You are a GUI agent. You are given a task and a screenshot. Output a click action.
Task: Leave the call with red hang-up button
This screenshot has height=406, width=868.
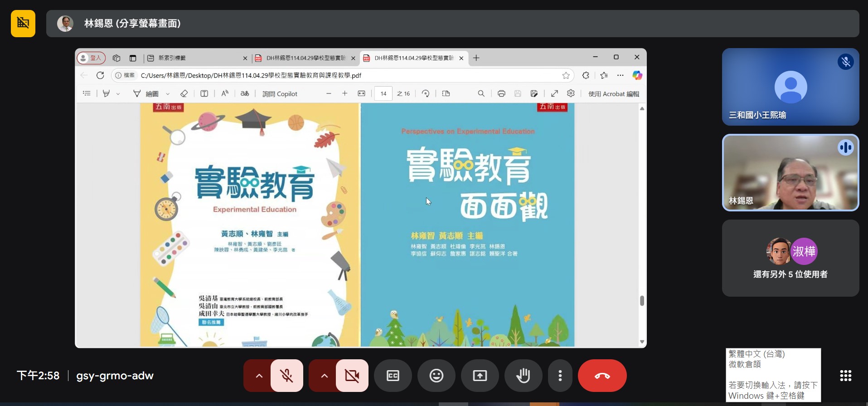(x=602, y=376)
